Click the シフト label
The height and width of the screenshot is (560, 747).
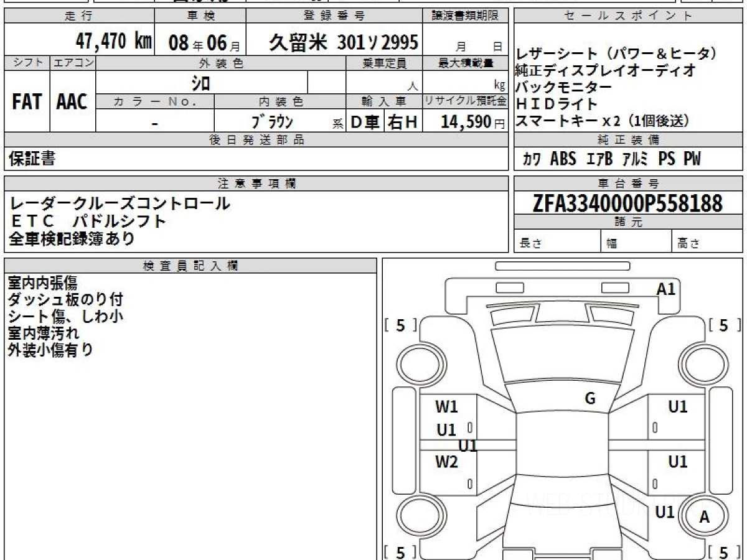27,63
